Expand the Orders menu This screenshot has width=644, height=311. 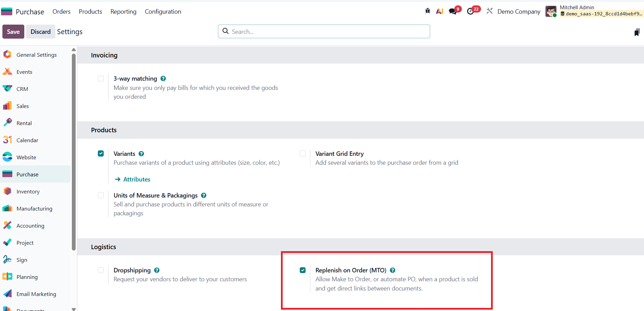coord(61,12)
